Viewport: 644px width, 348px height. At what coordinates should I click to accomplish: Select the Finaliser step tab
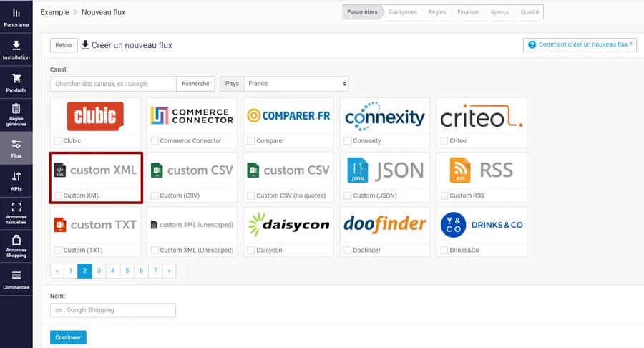[468, 12]
